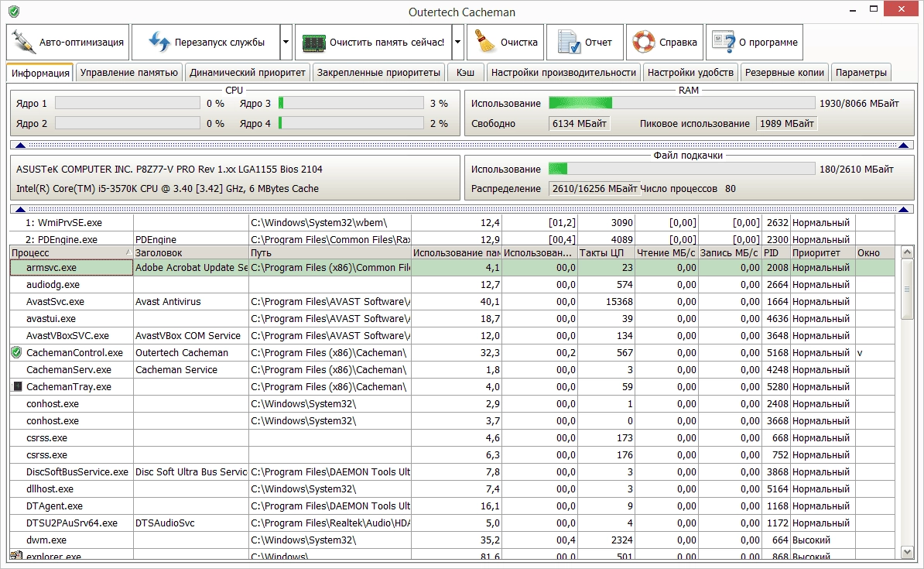Click the Перезапуск службы toolbar button
This screenshot has height=569, width=924.
[206, 42]
